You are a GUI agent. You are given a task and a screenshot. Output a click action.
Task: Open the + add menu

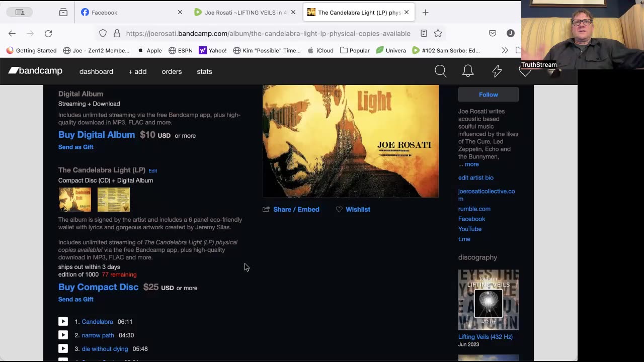[137, 71]
